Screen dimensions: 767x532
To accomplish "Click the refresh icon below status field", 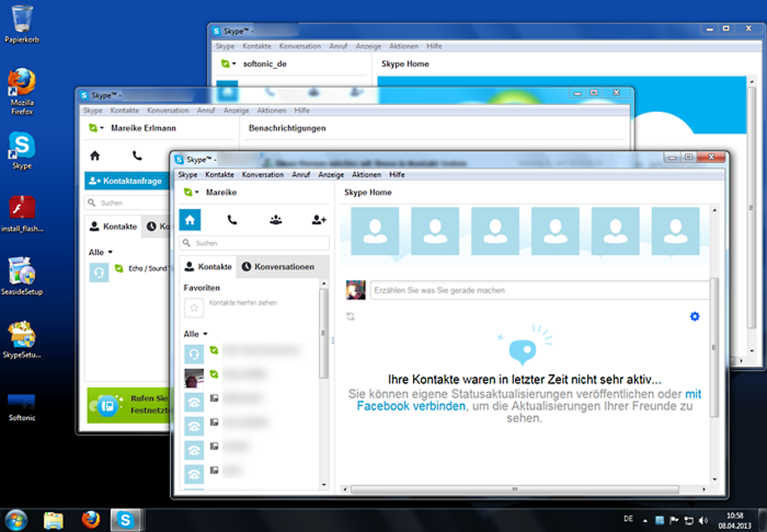I will click(x=350, y=316).
